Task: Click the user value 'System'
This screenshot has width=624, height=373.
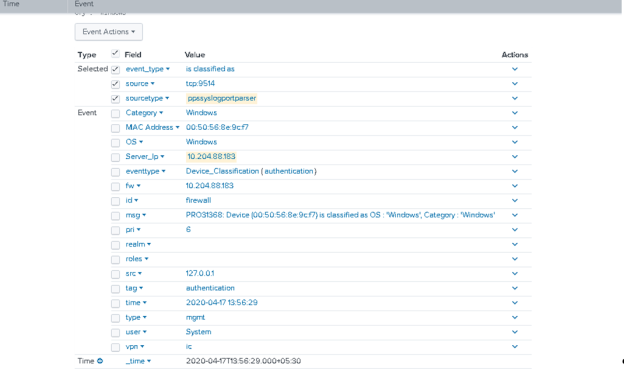Action: [x=198, y=332]
